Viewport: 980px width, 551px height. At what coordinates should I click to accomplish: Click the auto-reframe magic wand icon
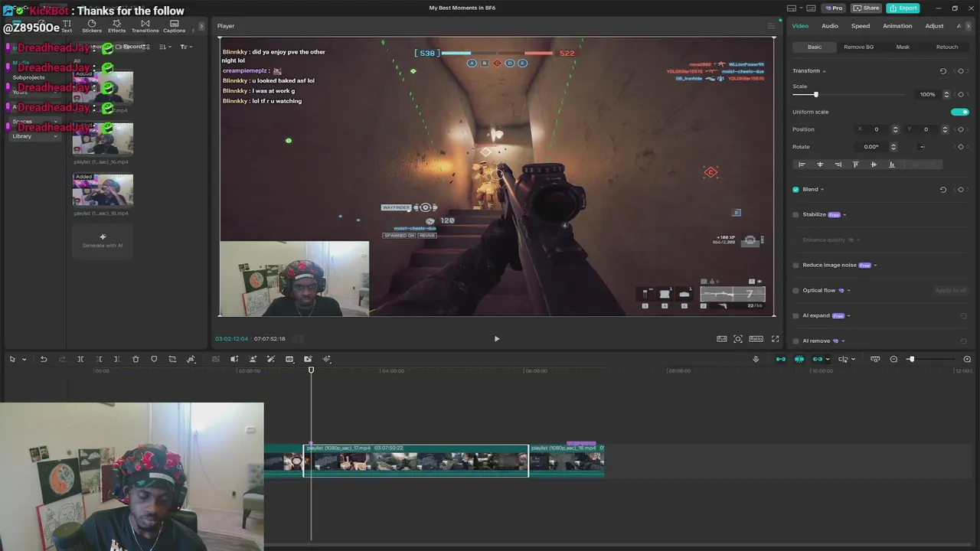(271, 359)
